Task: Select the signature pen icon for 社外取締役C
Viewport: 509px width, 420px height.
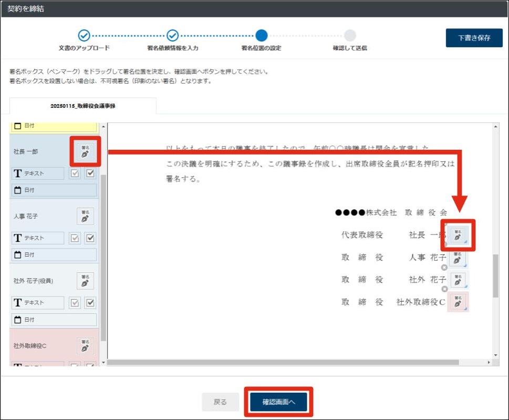Action: pyautogui.click(x=85, y=345)
